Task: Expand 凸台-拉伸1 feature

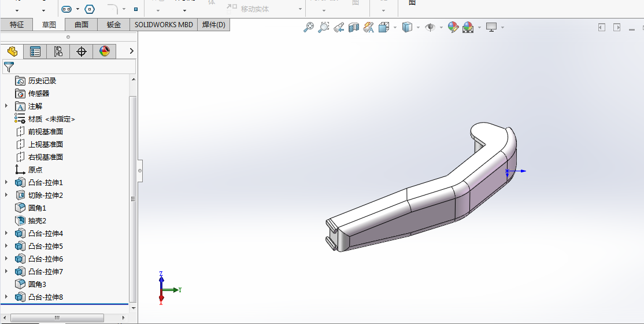Action: pyautogui.click(x=6, y=182)
